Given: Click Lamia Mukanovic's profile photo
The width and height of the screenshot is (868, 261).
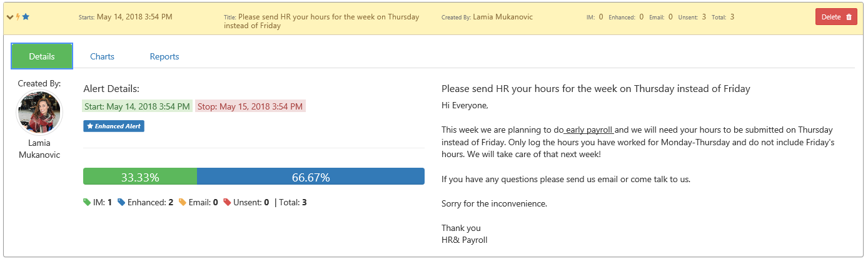Looking at the screenshot, I should [x=39, y=113].
